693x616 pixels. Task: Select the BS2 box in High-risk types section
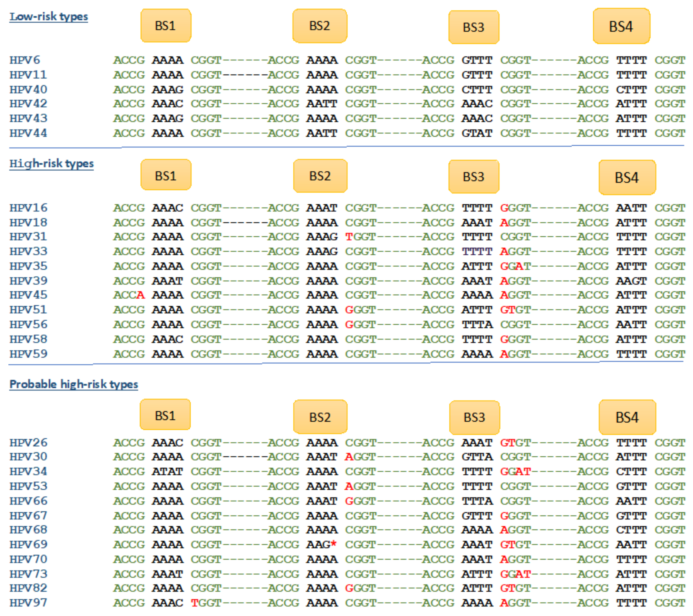pyautogui.click(x=320, y=176)
